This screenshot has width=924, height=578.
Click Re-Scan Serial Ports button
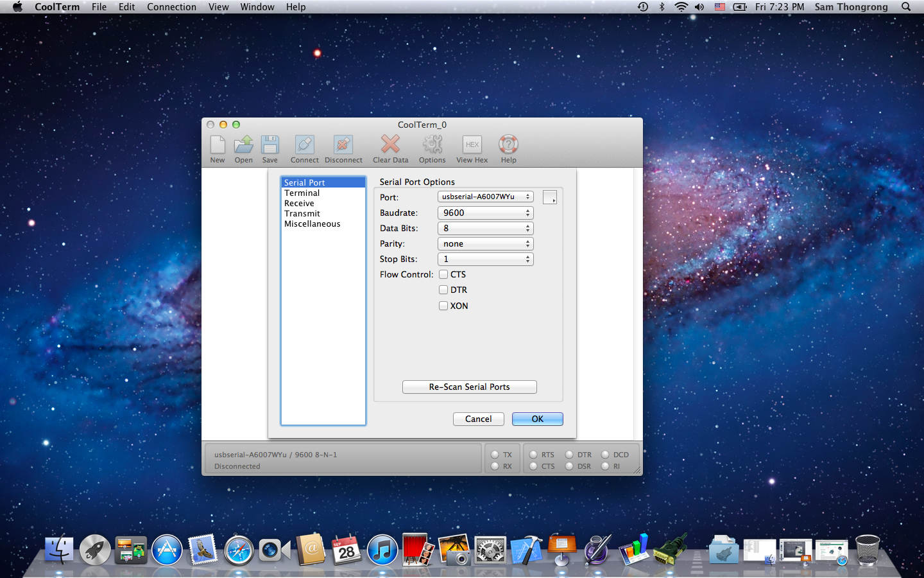tap(470, 387)
